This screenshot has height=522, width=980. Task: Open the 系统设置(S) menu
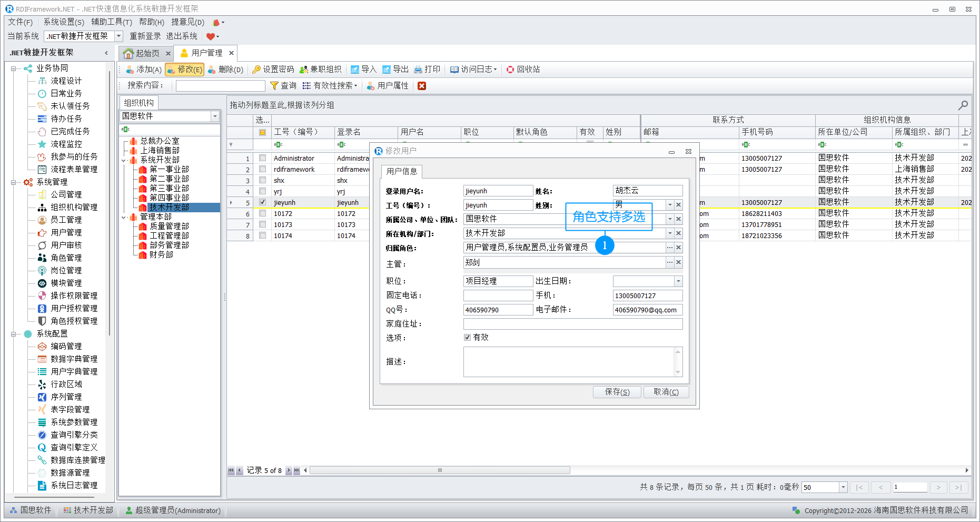pos(64,22)
